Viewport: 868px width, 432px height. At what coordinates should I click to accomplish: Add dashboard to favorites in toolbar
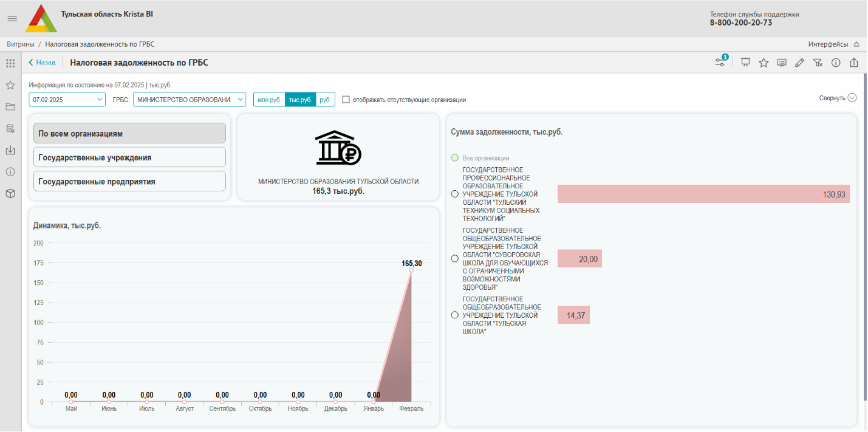(x=764, y=62)
